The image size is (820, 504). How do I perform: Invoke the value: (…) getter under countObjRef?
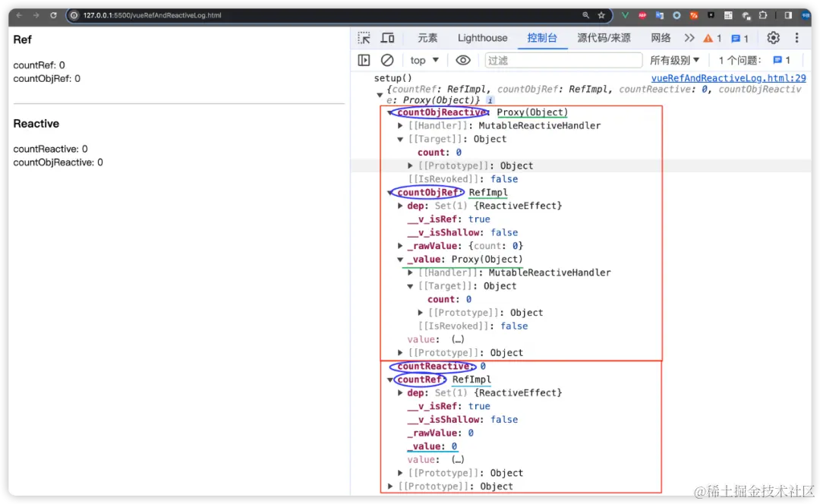click(458, 339)
